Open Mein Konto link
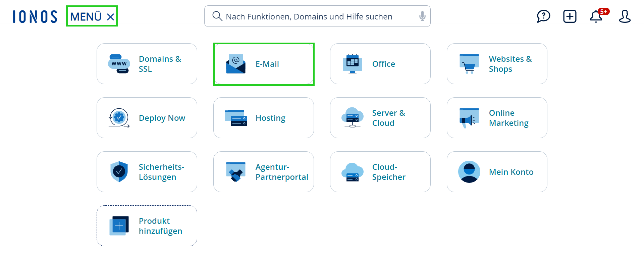 [497, 172]
